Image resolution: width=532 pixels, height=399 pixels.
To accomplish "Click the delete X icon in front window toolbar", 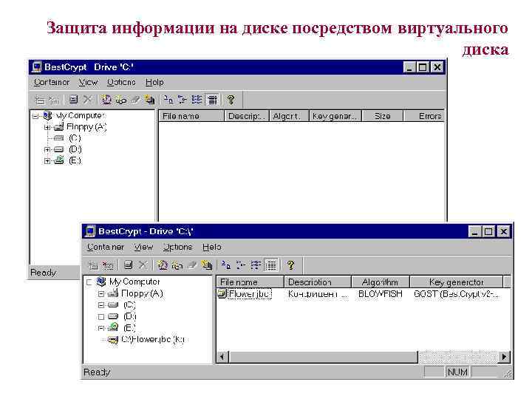I will tap(143, 265).
